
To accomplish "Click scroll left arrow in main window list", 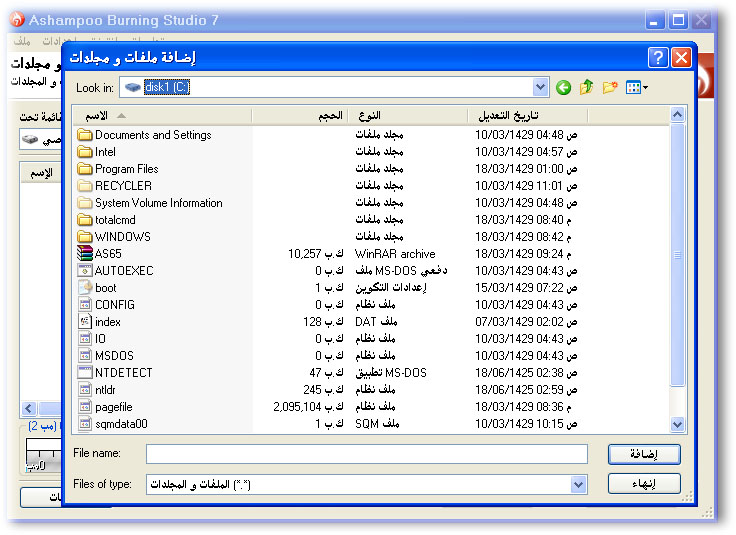I will [x=29, y=408].
